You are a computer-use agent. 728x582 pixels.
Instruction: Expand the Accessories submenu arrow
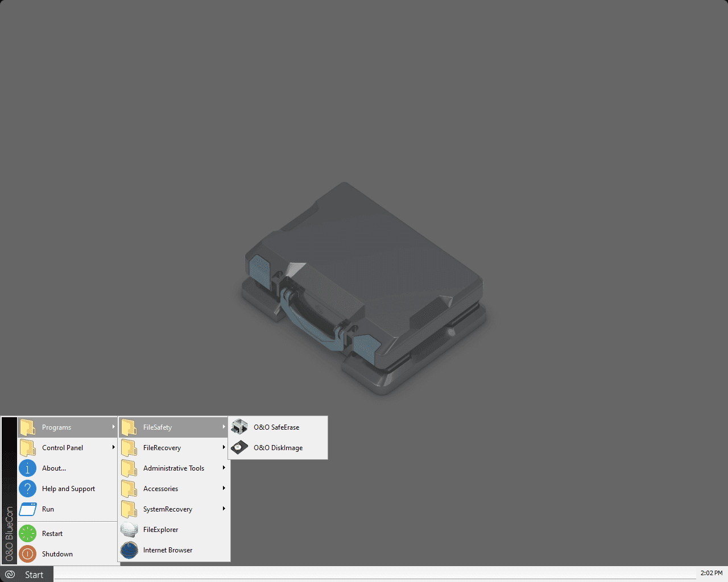[224, 488]
